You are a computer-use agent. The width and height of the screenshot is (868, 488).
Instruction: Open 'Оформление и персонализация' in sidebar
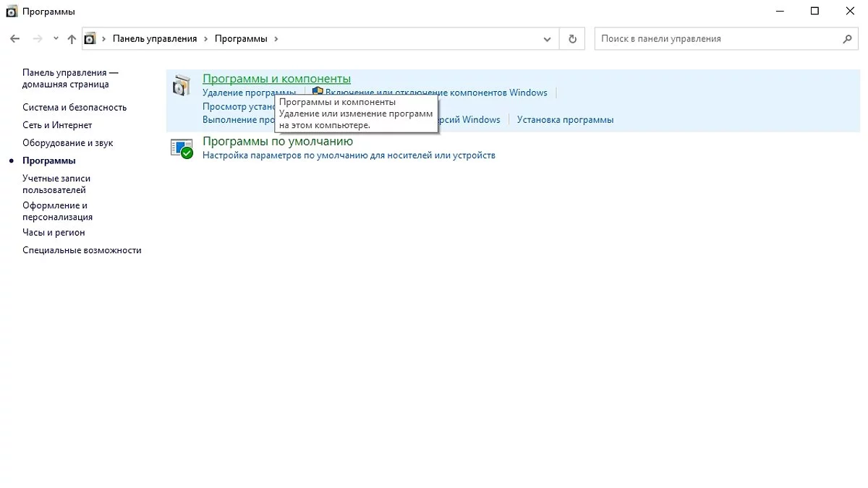click(58, 211)
